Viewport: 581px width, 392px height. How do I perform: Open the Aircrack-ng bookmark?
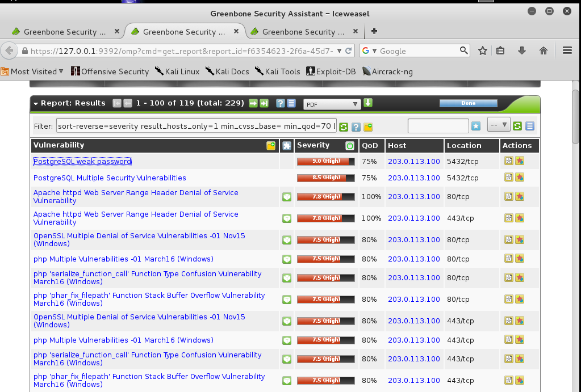coord(387,71)
